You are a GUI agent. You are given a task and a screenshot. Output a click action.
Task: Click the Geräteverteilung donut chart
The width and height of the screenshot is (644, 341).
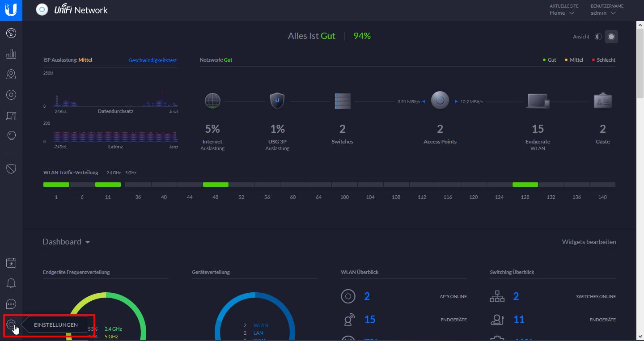tap(255, 316)
